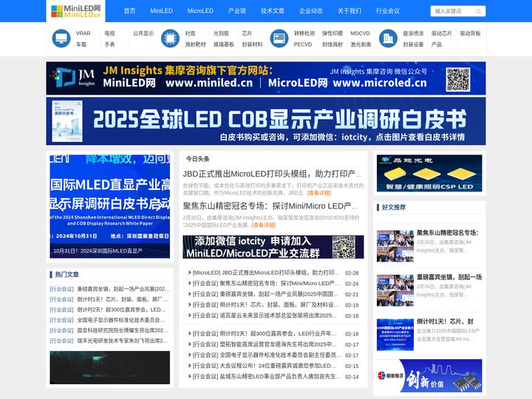Screen dimensions: 532x399
Task: Open the MiniLED nav menu
Action: [162, 11]
